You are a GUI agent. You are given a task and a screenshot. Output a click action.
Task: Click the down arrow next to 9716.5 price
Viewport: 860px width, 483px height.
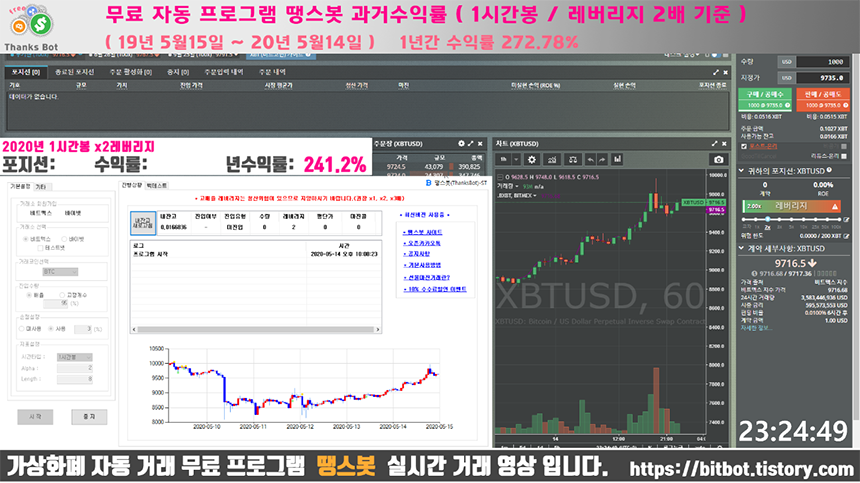[812, 264]
